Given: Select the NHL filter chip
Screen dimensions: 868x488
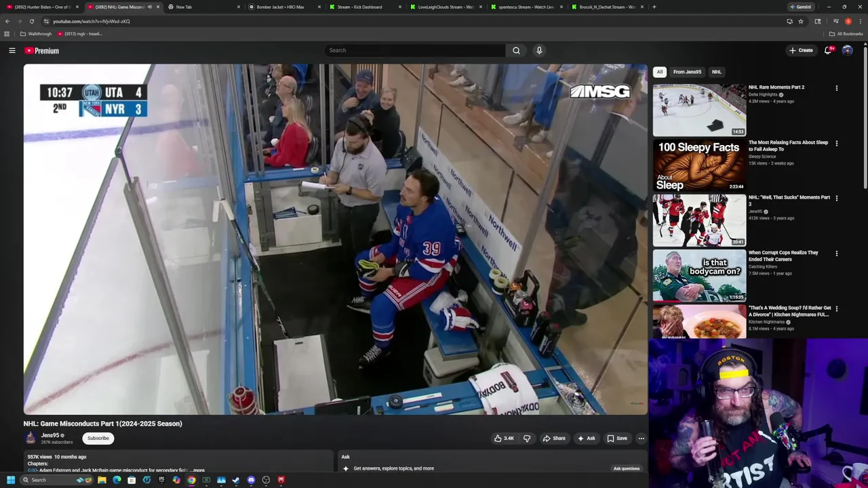Looking at the screenshot, I should tap(716, 72).
